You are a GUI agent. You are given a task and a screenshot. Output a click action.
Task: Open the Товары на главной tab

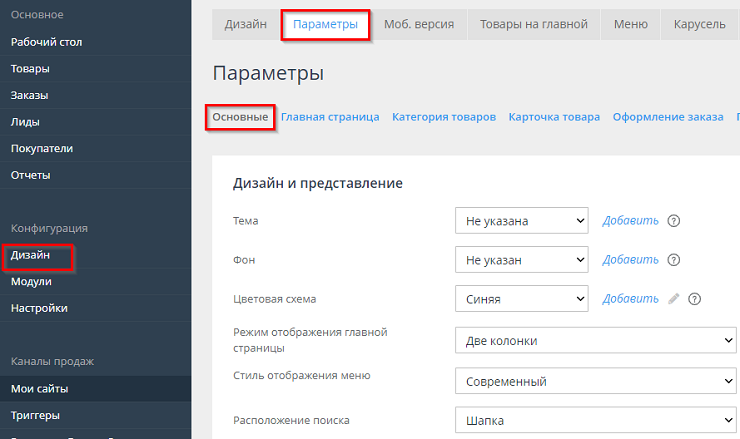coord(533,24)
